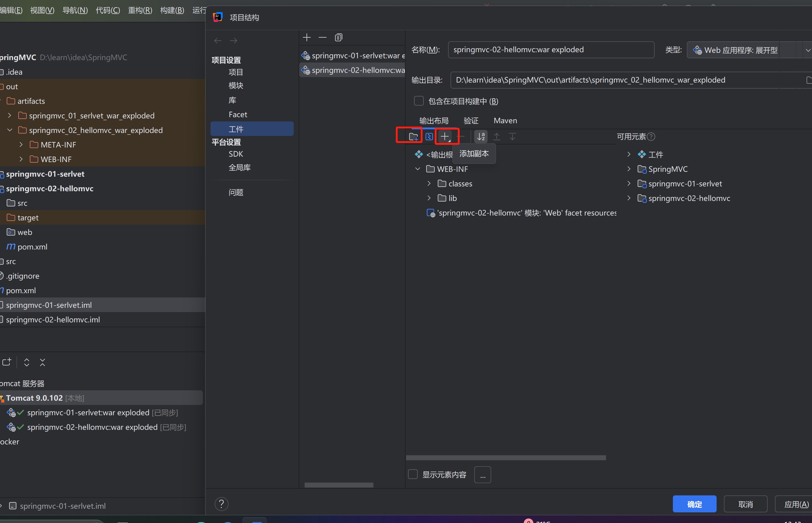Click the 确定 button

(x=694, y=504)
